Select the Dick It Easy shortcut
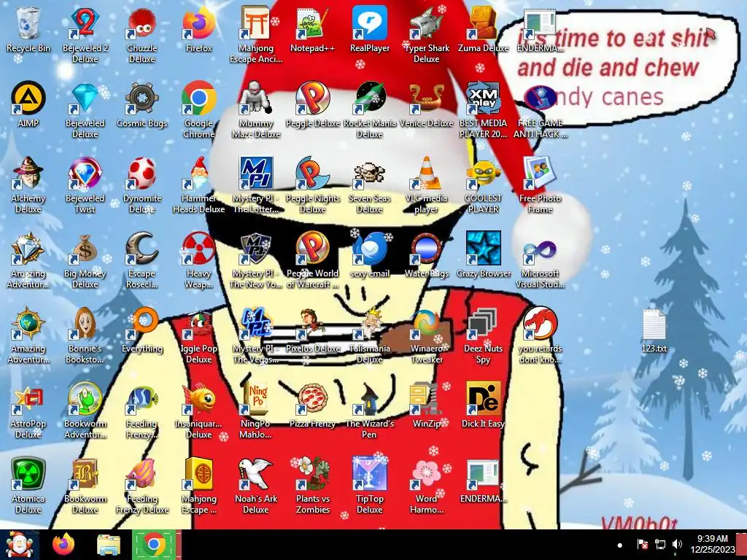747x560 pixels. coord(483,405)
